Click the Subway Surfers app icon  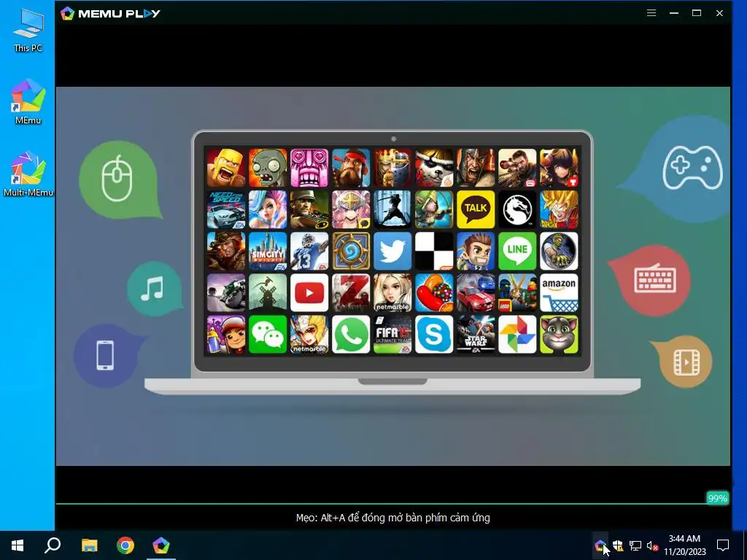click(226, 334)
